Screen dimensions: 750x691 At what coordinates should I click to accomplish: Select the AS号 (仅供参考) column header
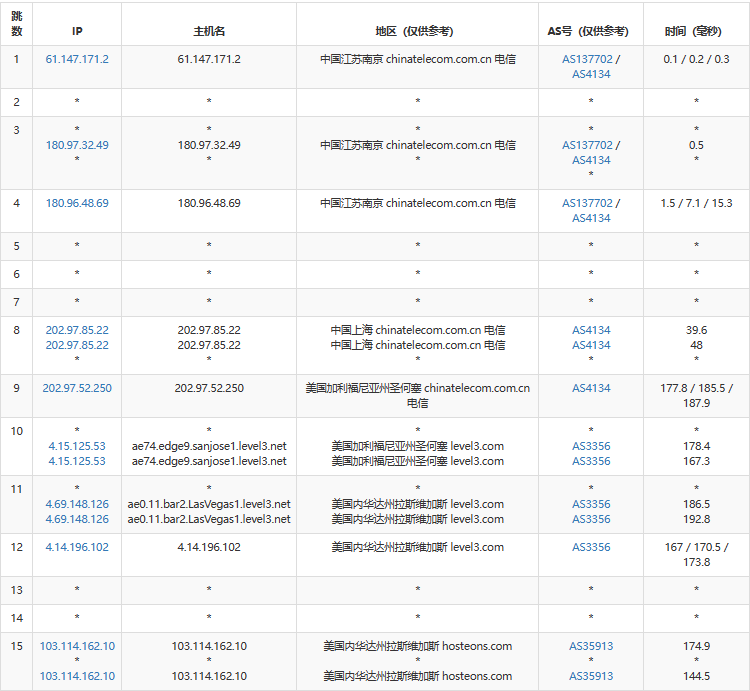point(591,24)
